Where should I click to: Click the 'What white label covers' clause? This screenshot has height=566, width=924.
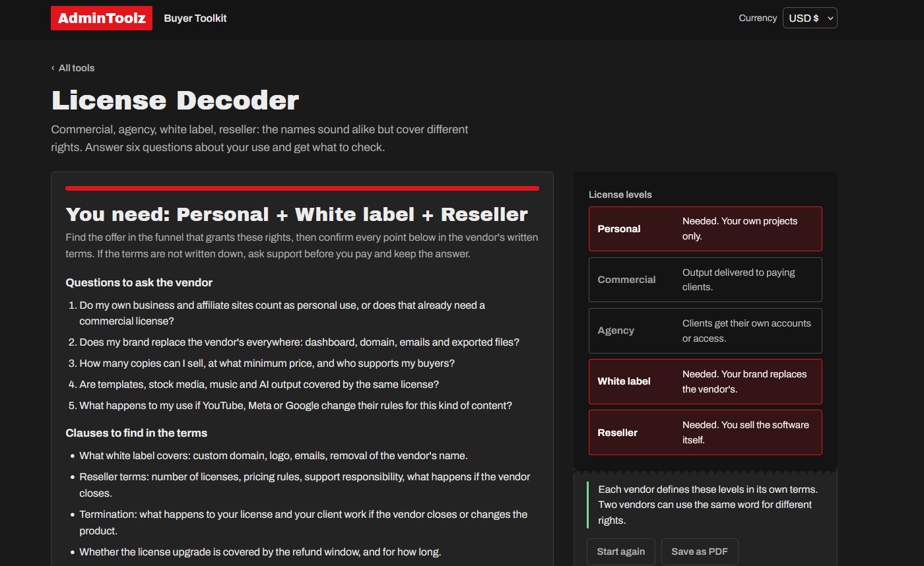click(274, 456)
